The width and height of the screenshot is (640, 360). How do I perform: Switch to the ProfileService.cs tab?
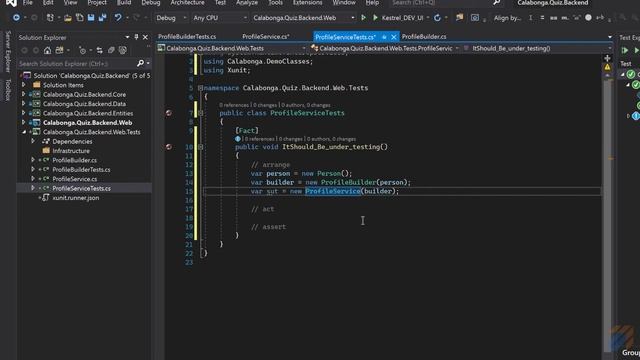266,37
